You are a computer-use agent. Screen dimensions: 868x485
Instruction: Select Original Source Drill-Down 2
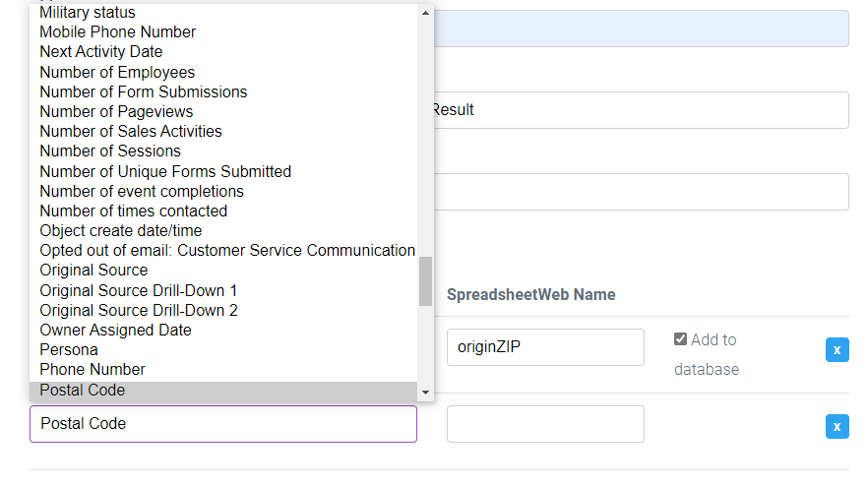[x=139, y=311]
